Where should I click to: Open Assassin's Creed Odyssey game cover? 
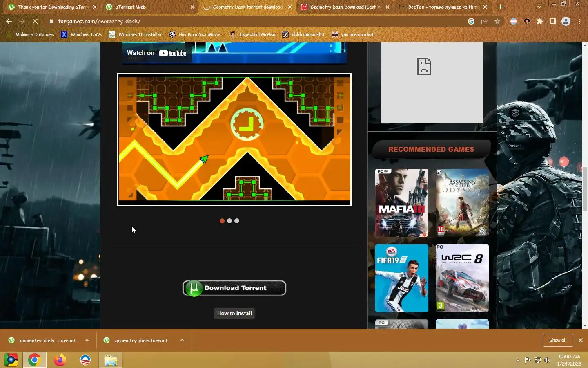[462, 203]
